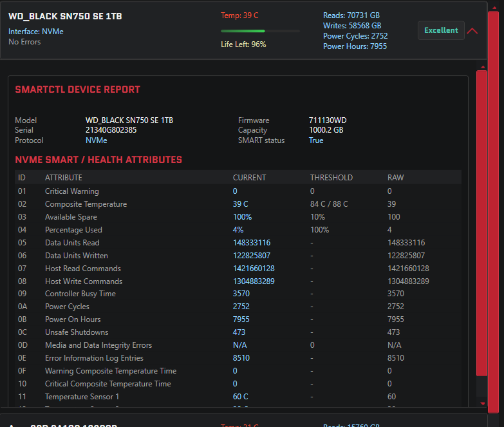Click the Life Left: 96% text

[x=243, y=44]
